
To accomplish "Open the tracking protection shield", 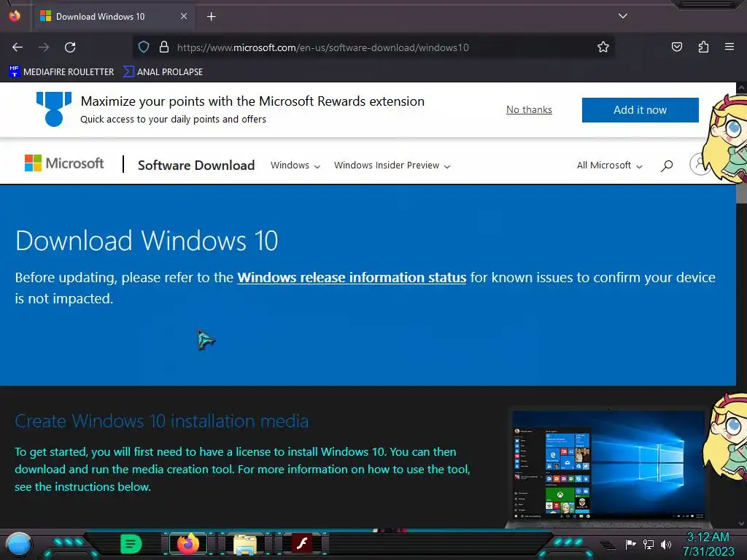I will point(144,47).
